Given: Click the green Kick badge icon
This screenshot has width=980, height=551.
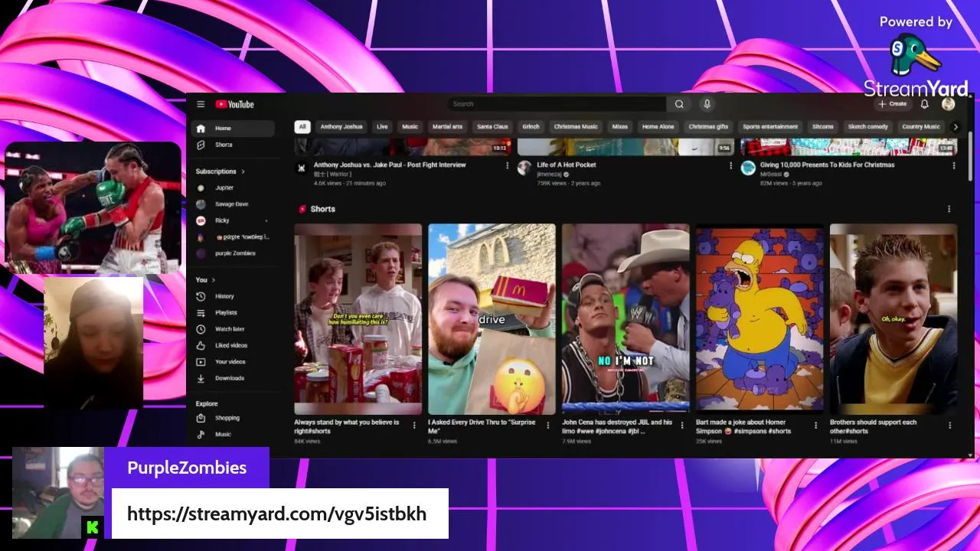Looking at the screenshot, I should (x=93, y=527).
